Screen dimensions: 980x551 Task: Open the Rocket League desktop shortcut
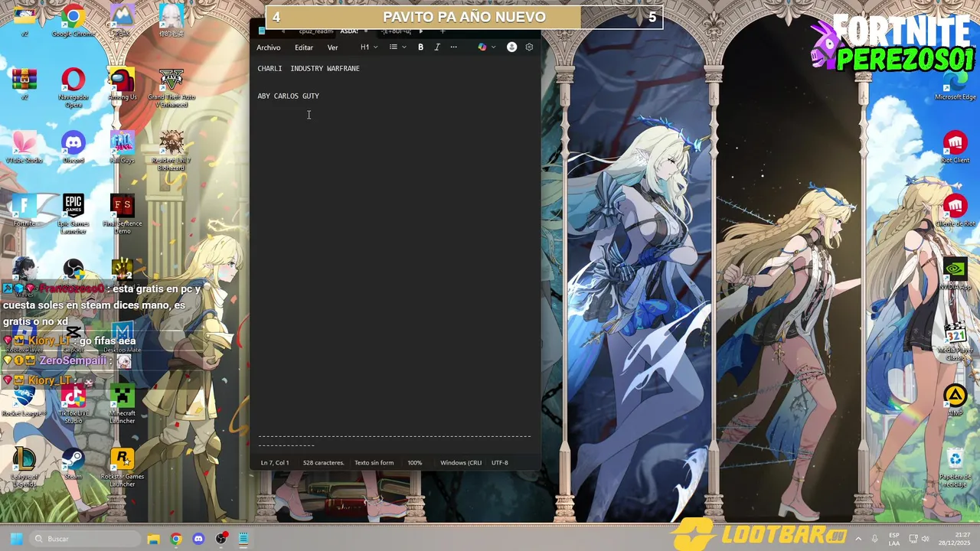click(x=24, y=400)
